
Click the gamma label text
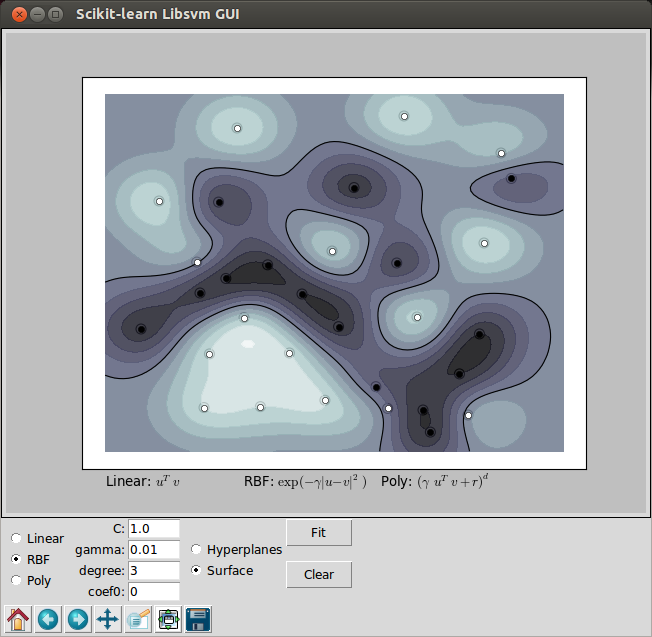100,551
